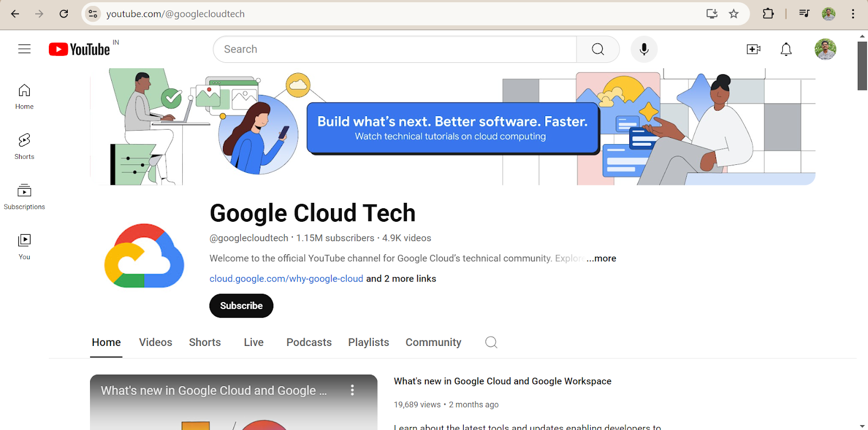Image resolution: width=868 pixels, height=430 pixels.
Task: Click the browser forward arrow
Action: tap(39, 14)
